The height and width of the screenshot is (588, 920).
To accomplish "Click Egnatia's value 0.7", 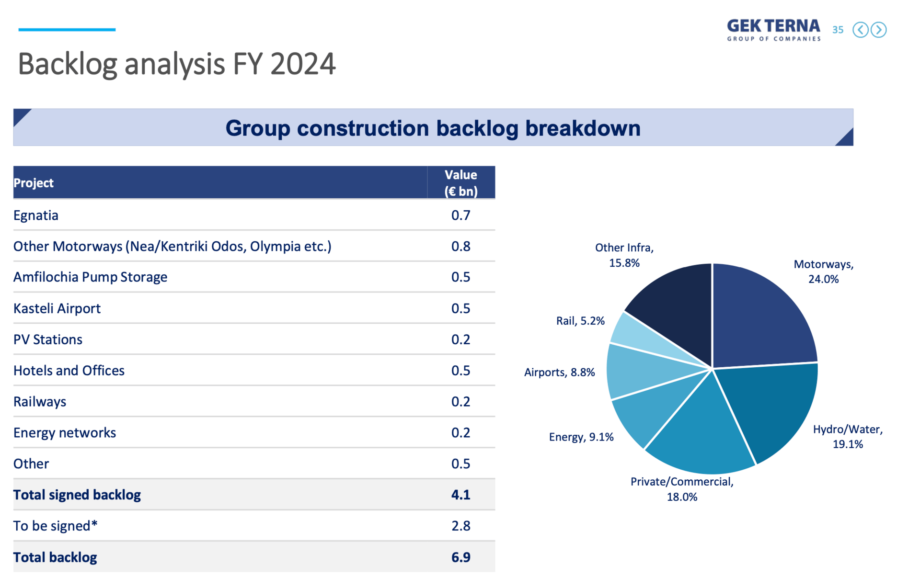I will tap(460, 215).
